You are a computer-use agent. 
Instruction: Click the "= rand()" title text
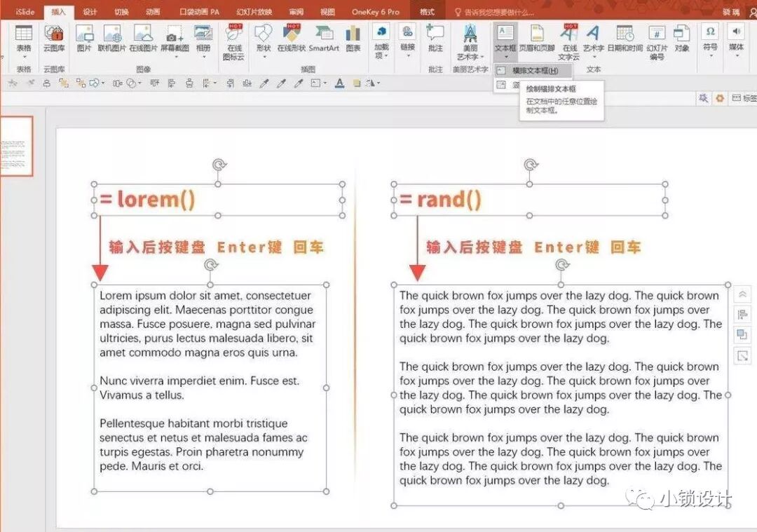(x=441, y=199)
